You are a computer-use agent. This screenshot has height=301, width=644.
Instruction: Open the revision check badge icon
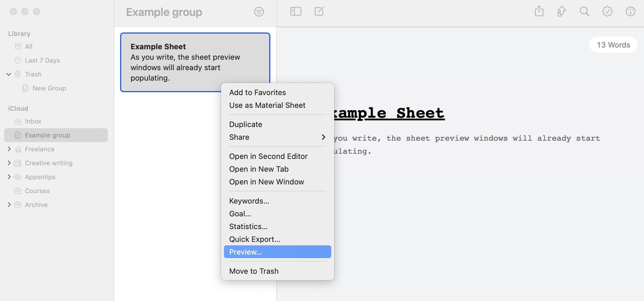coord(607,12)
